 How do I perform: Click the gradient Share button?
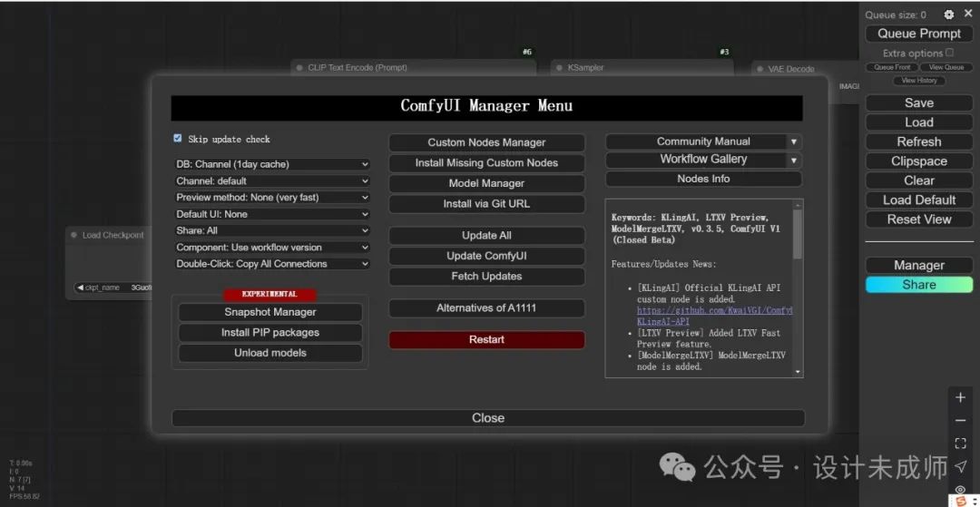coord(918,285)
